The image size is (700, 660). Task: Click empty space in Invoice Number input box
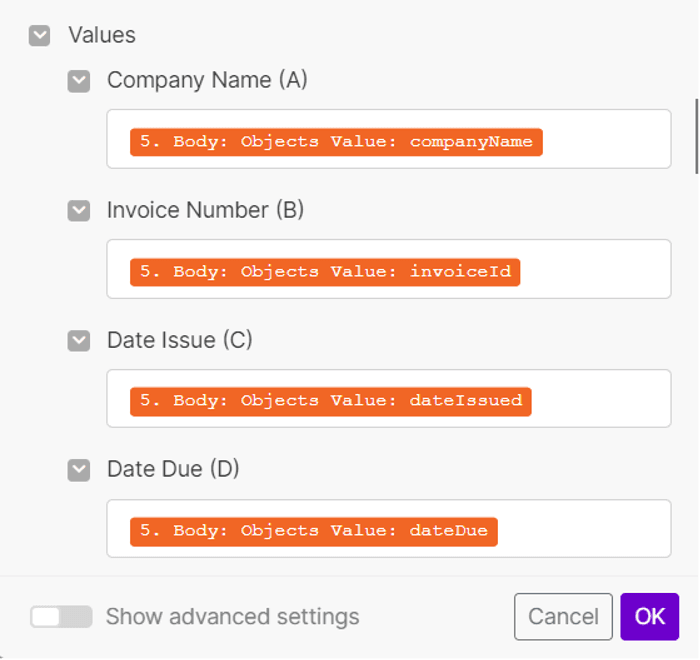(x=595, y=270)
